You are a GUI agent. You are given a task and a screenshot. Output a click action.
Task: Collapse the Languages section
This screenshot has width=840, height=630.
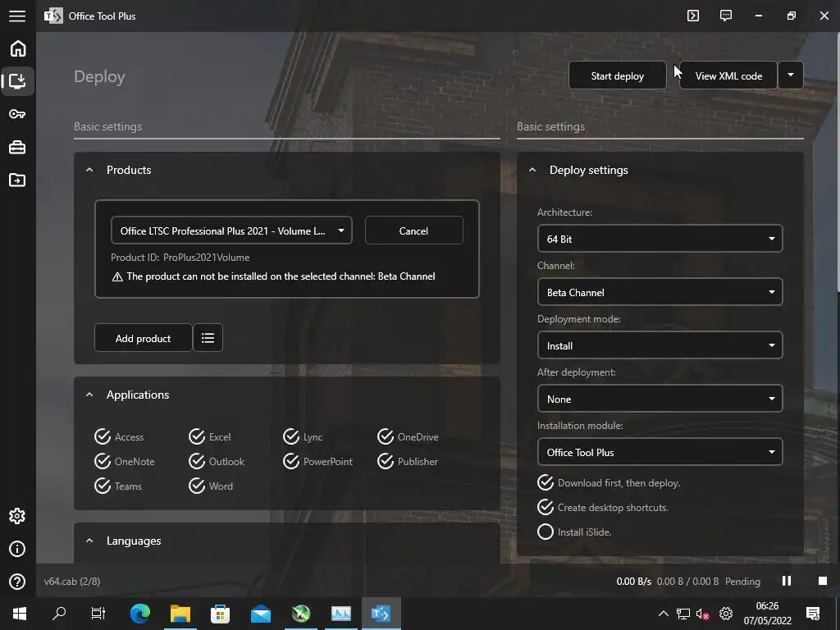[89, 541]
